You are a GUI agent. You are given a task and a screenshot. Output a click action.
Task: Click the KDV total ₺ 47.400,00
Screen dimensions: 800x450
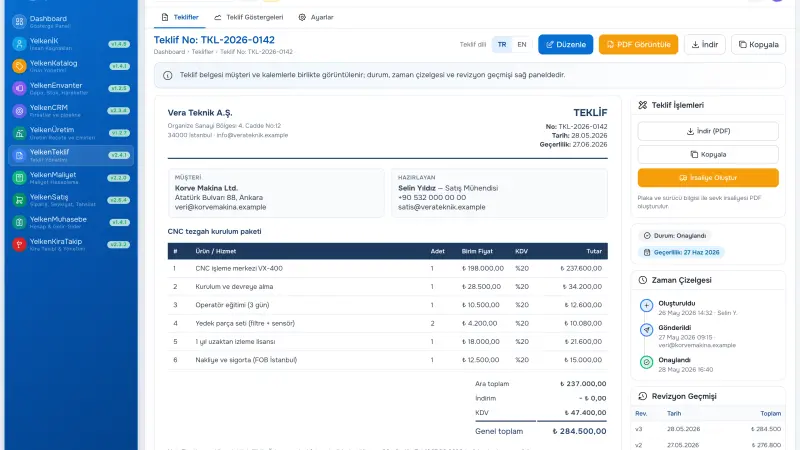(585, 413)
